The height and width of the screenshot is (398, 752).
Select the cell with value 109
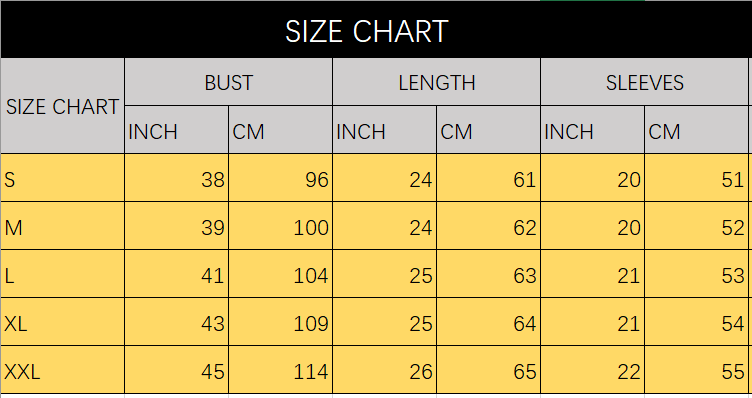click(281, 322)
